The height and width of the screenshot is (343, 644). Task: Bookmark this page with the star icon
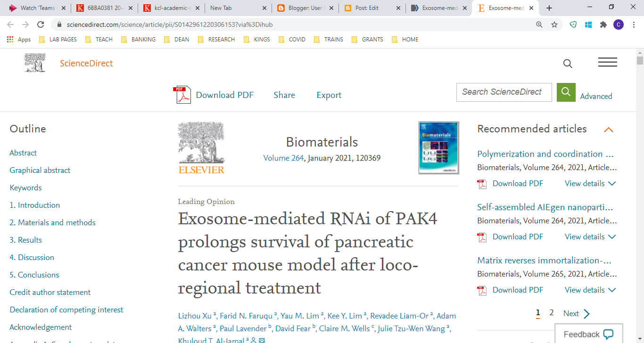coord(554,24)
